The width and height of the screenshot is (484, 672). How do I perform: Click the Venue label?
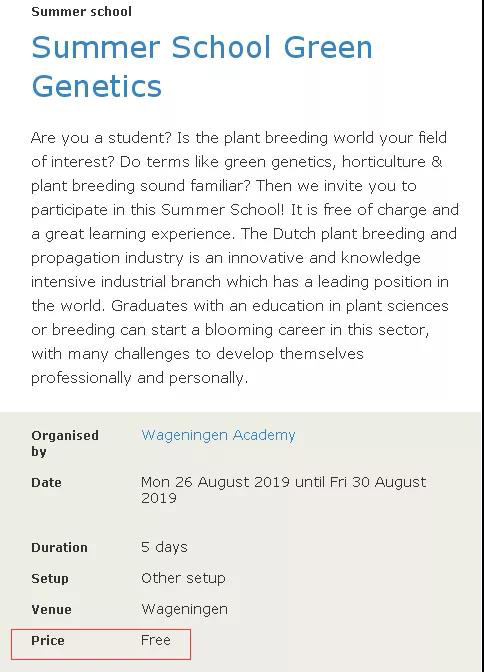click(51, 609)
